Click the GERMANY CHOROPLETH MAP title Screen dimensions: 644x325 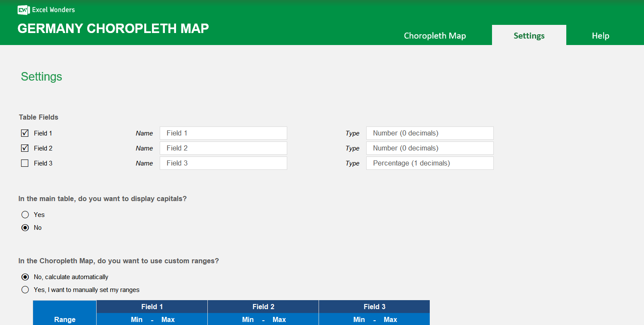tap(113, 28)
